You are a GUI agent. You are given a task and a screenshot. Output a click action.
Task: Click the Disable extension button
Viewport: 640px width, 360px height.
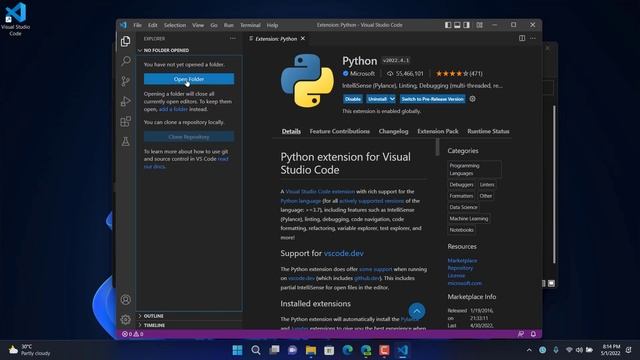(x=353, y=99)
